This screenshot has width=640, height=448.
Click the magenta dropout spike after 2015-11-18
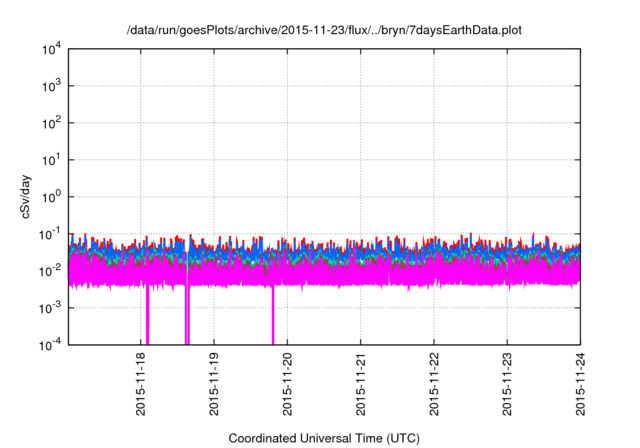pos(147,314)
